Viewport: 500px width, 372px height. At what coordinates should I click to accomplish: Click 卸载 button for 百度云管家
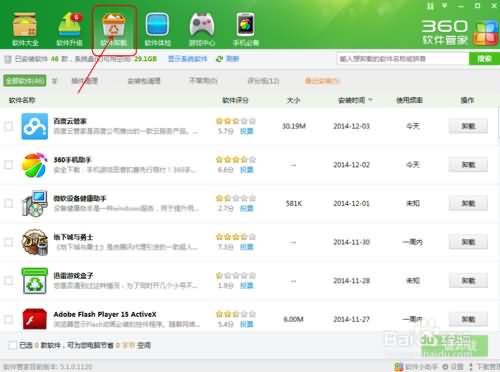coord(468,126)
